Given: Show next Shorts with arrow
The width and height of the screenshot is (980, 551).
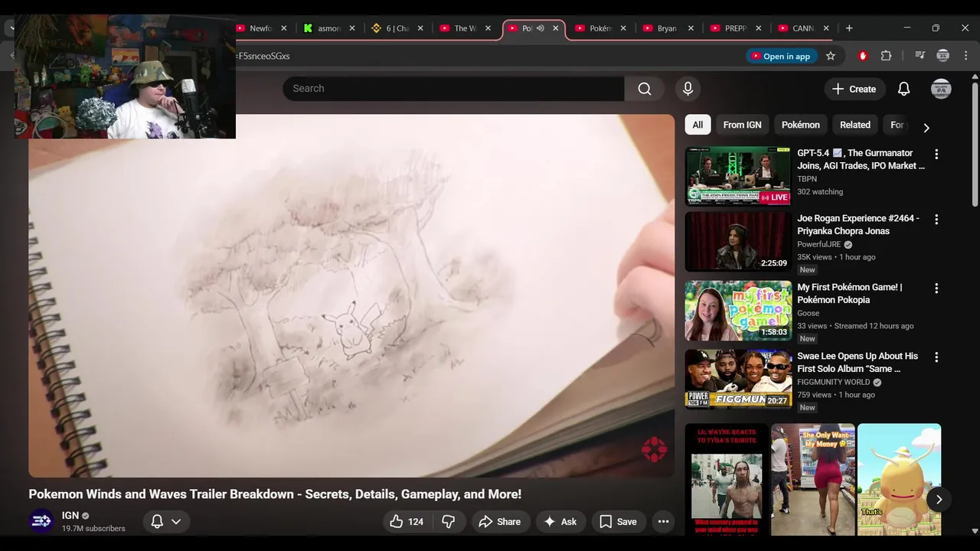Looking at the screenshot, I should [939, 500].
